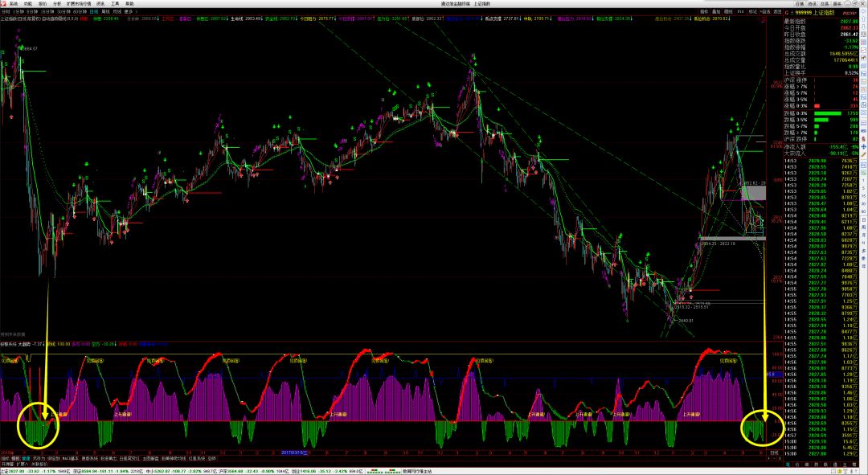Click the 2017/03/15 date marker on timeline
868x475 pixels.
click(293, 452)
